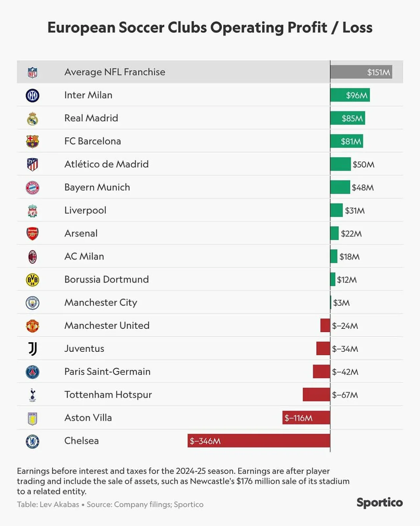Click the Lev Akabas table credit
The width and height of the screenshot is (420, 526).
[48, 505]
